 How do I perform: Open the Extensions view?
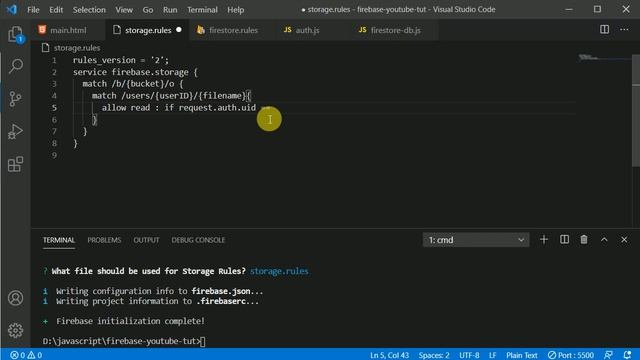click(x=16, y=164)
